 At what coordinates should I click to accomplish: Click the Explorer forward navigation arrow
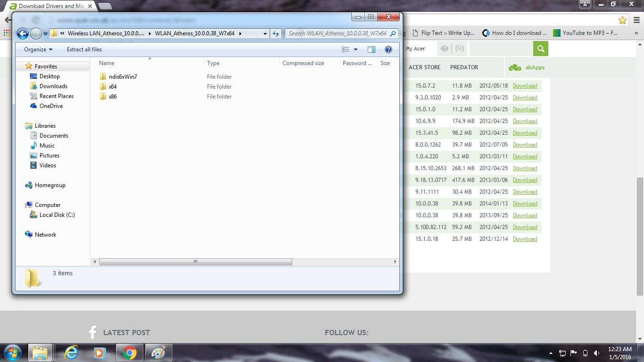pyautogui.click(x=36, y=33)
